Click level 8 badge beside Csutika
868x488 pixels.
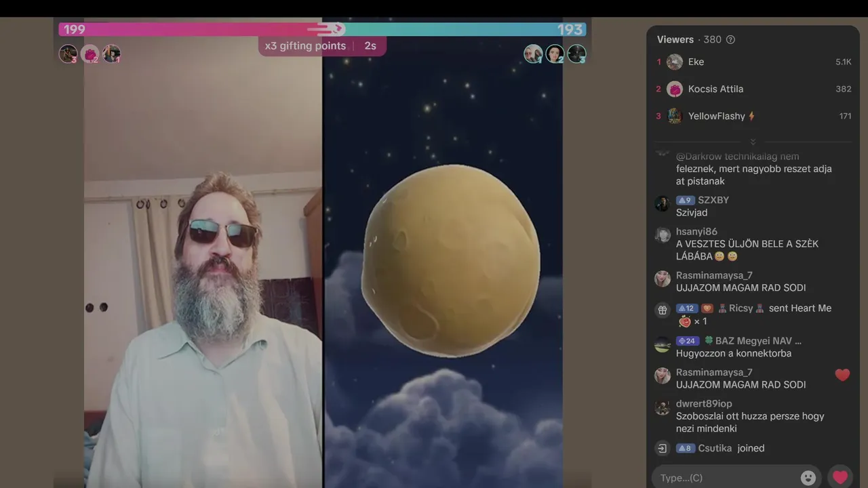click(x=685, y=448)
